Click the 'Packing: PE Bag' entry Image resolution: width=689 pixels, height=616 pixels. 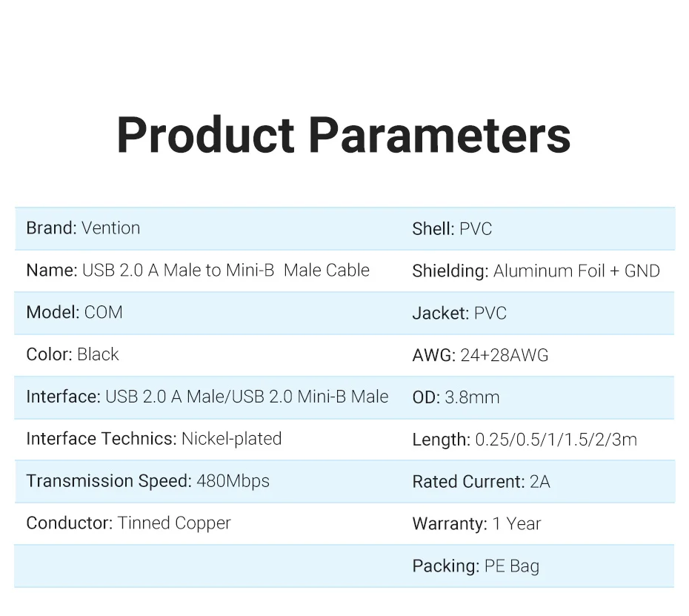click(x=476, y=566)
